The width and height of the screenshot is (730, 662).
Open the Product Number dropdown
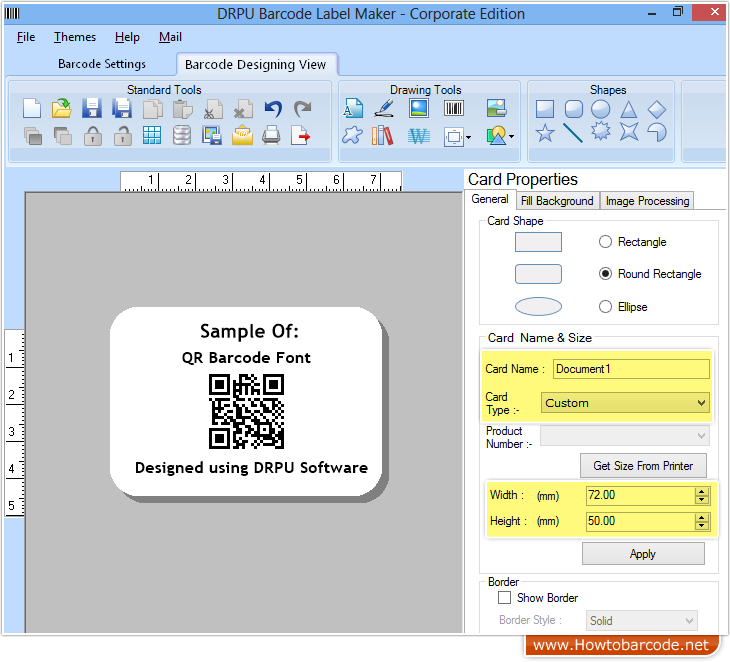625,436
